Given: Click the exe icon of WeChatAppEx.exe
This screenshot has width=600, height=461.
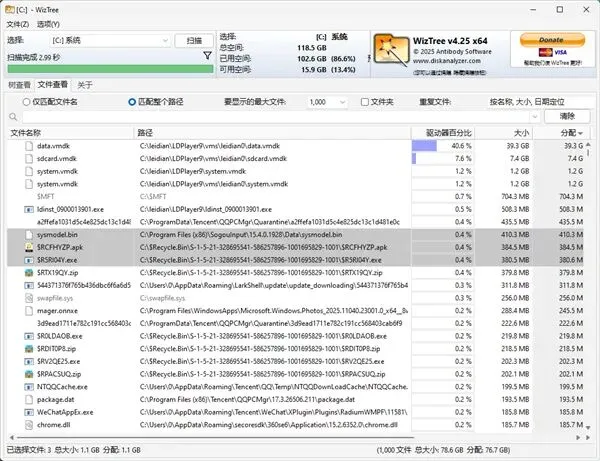Looking at the screenshot, I should pos(29,412).
